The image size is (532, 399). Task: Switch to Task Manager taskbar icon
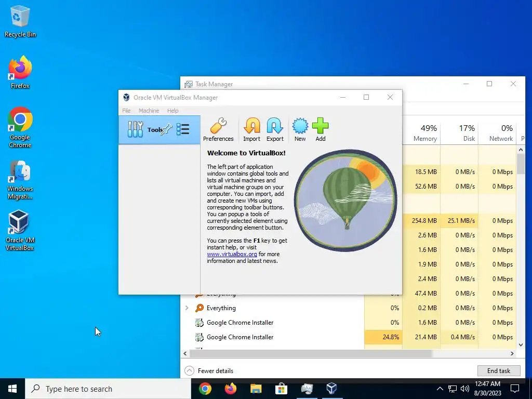[x=307, y=389]
